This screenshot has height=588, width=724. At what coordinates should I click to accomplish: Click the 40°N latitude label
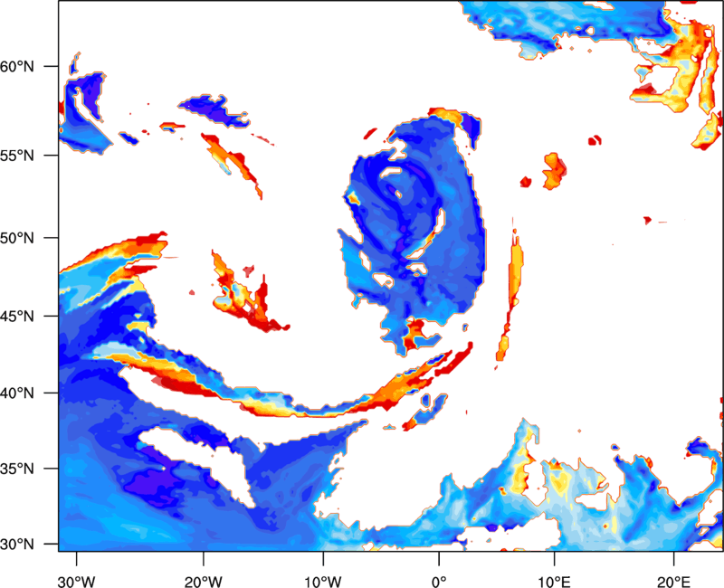pyautogui.click(x=17, y=394)
